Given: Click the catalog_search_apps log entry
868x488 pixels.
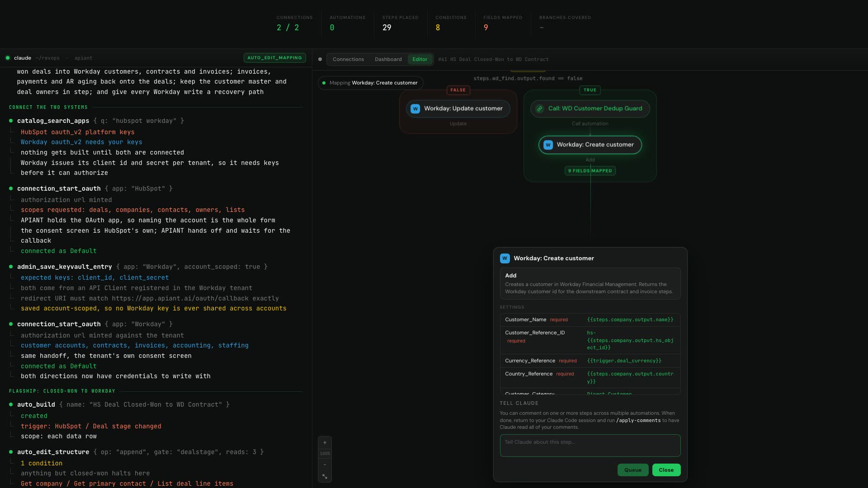Looking at the screenshot, I should [100, 121].
